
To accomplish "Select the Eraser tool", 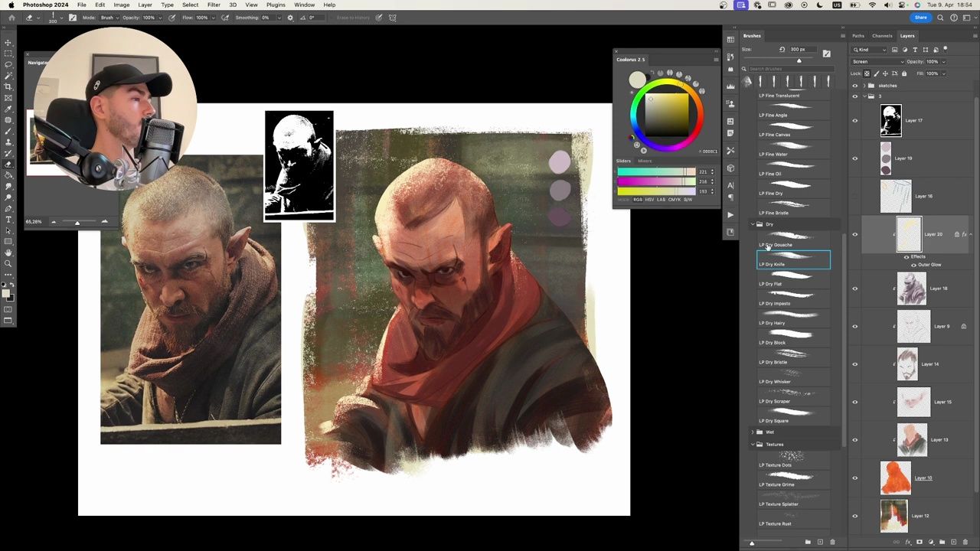I will point(8,164).
